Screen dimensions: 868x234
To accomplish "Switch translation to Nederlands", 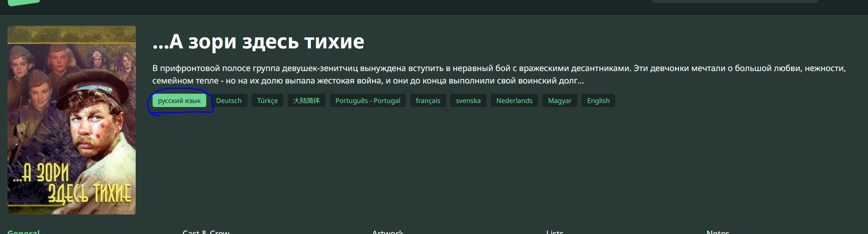I will pos(514,100).
